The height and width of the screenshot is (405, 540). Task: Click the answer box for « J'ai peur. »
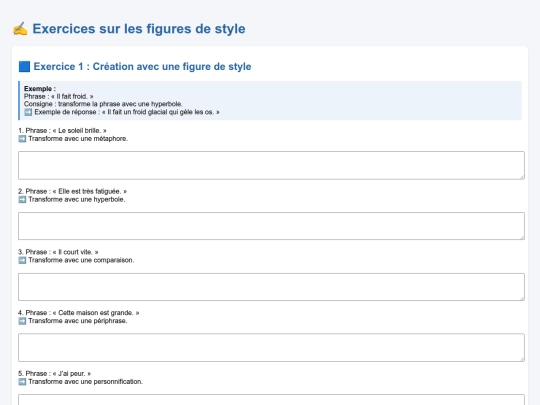pos(271,400)
